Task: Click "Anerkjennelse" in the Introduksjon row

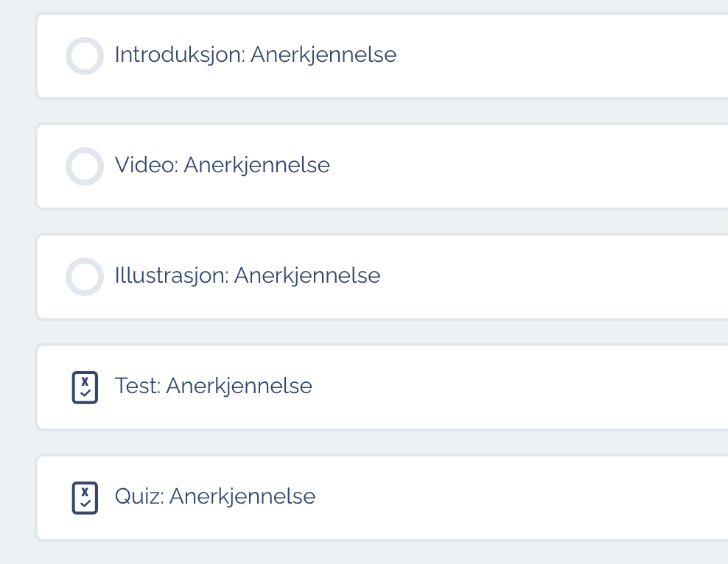Action: 323,55
